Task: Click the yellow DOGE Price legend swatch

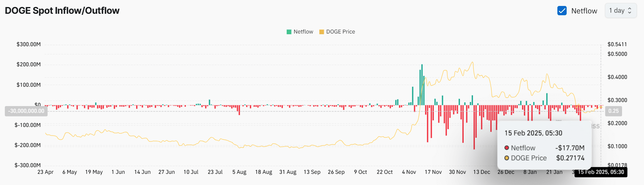Action: (x=322, y=32)
